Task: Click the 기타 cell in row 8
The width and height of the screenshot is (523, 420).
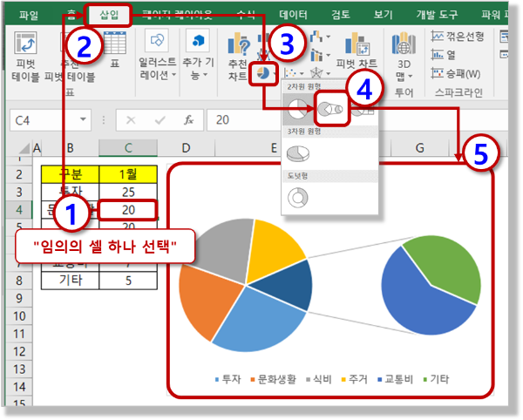Action: pyautogui.click(x=71, y=281)
